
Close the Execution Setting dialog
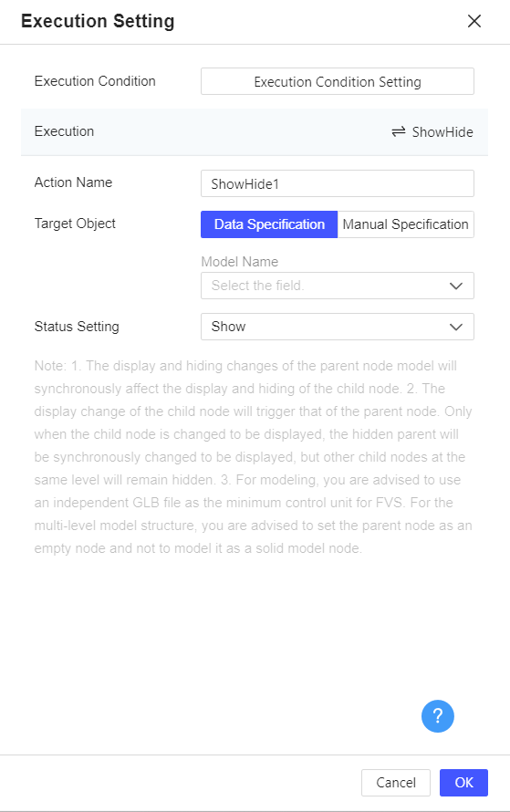pos(474,21)
